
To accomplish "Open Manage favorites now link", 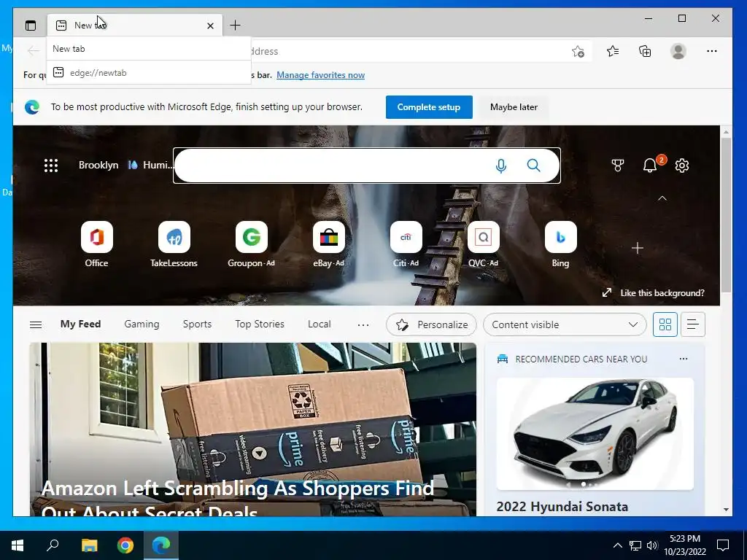I will (321, 75).
